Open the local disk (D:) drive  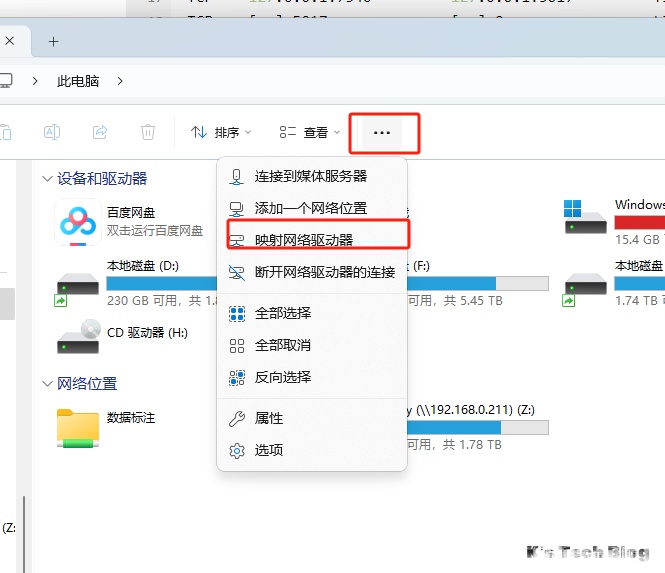pyautogui.click(x=77, y=281)
